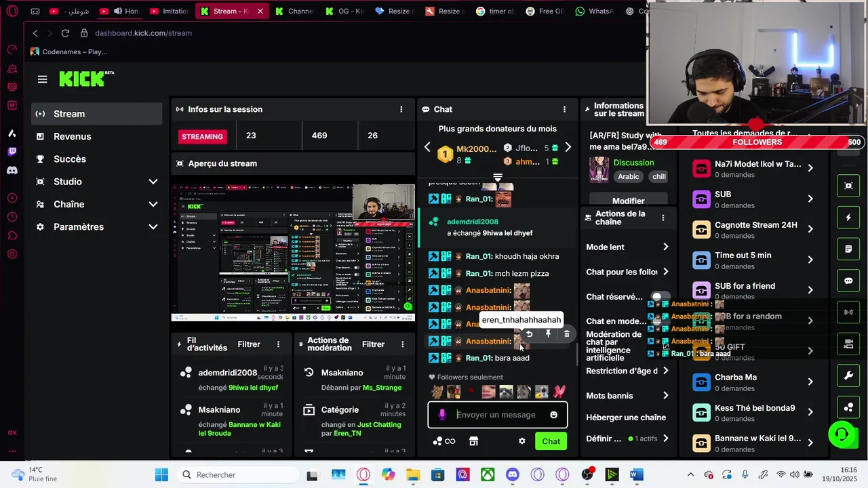
Task: Switch to Imitation YouTube browser tab
Action: [x=168, y=11]
